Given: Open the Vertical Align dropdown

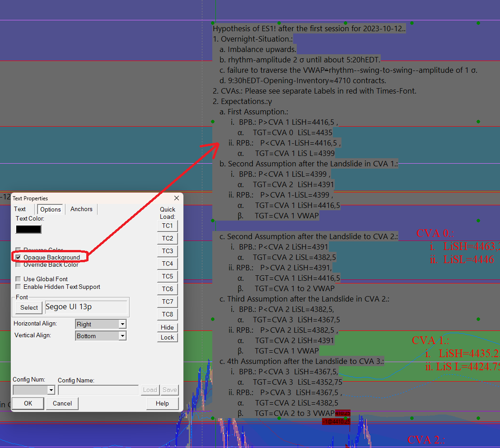Looking at the screenshot, I should coord(101,336).
